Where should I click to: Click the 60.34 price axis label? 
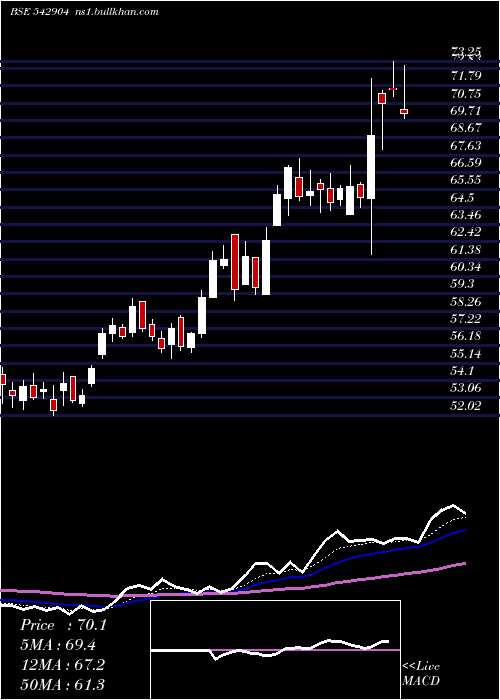466,267
